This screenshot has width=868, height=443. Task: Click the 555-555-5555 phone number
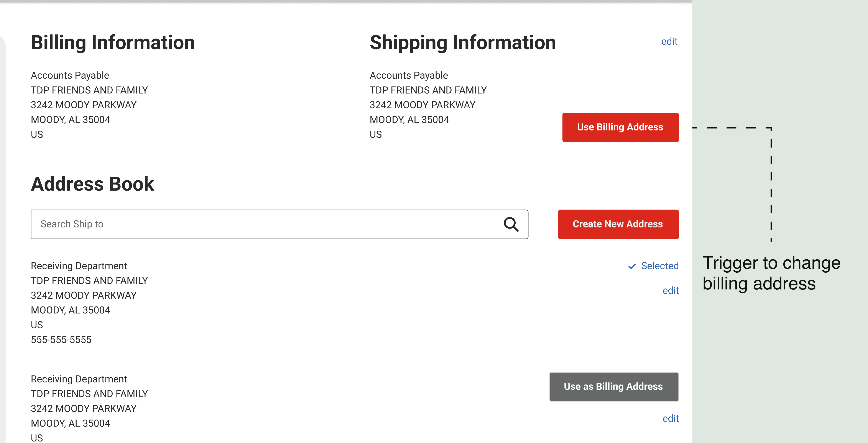point(61,339)
